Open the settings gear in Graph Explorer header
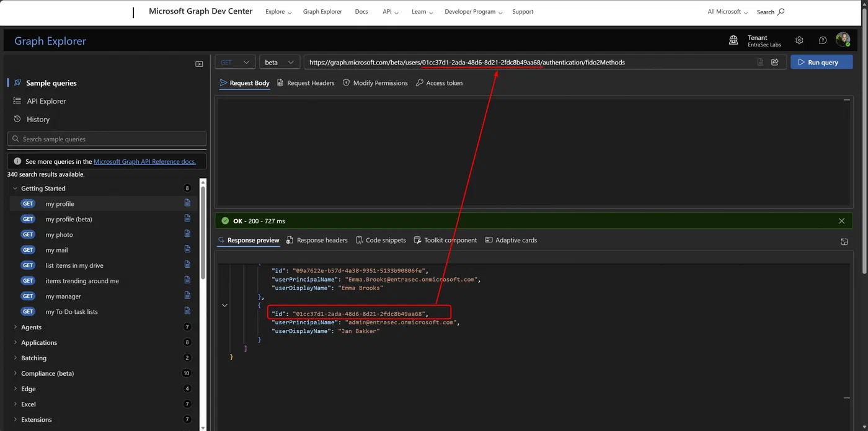 click(799, 40)
